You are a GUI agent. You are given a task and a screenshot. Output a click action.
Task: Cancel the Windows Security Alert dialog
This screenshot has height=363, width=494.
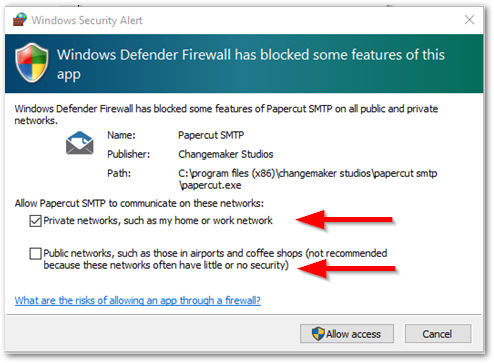(x=438, y=333)
